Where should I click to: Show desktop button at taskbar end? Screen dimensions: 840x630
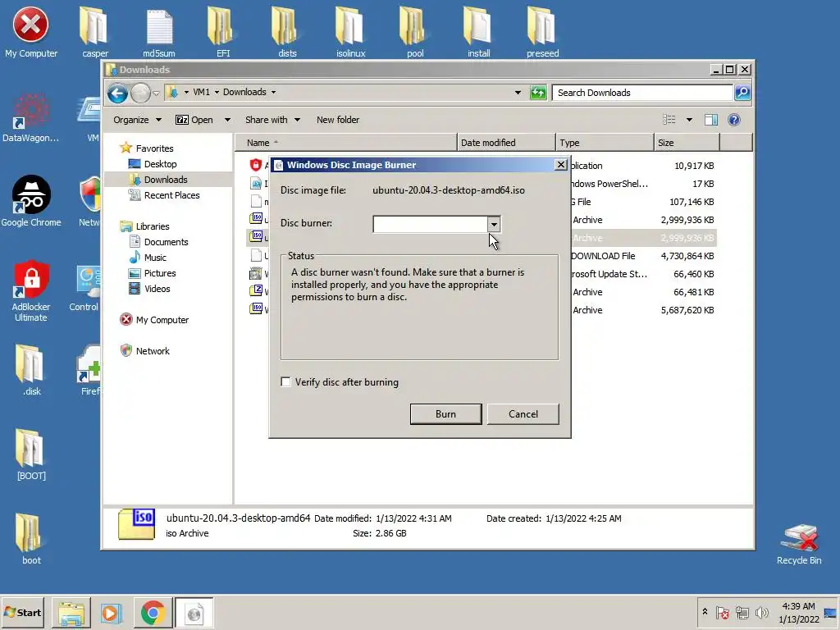[831, 612]
